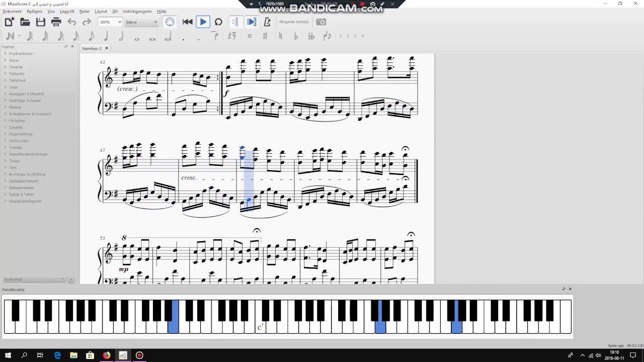Rewind playback to the start
The width and height of the screenshot is (644, 362).
click(187, 22)
